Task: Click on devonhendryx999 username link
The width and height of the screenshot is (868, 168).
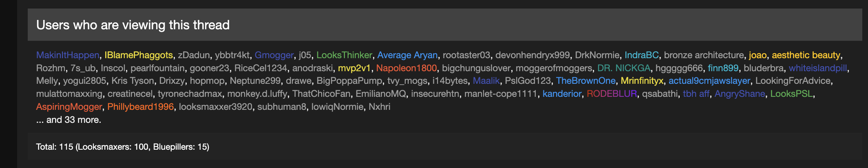Action: [x=532, y=55]
